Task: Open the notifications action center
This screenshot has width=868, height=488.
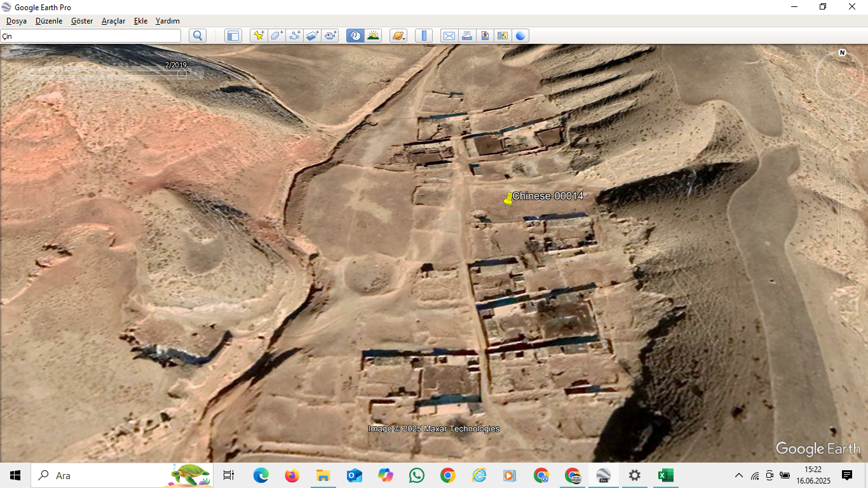Action: 847,475
